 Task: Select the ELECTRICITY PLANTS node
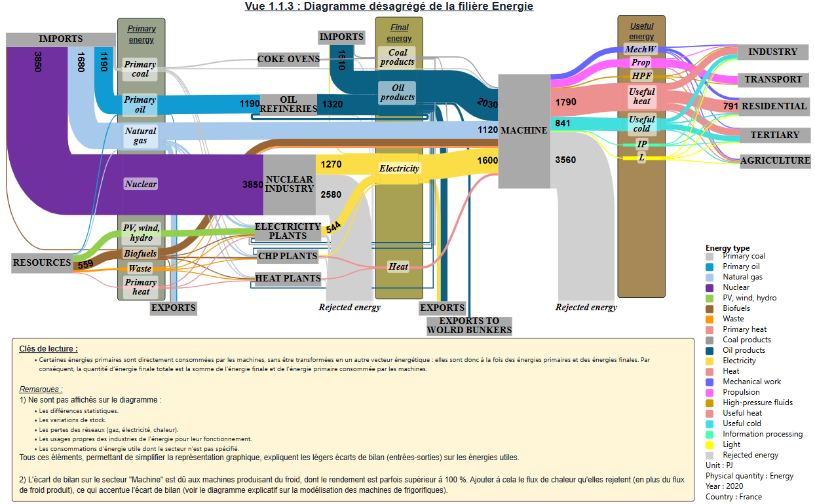(x=288, y=231)
